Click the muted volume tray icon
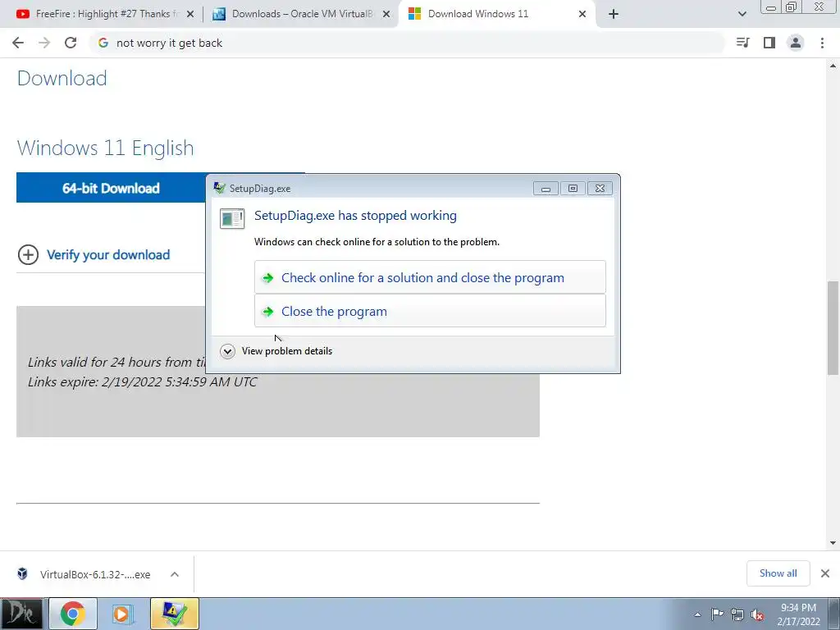The image size is (840, 630). 757,614
